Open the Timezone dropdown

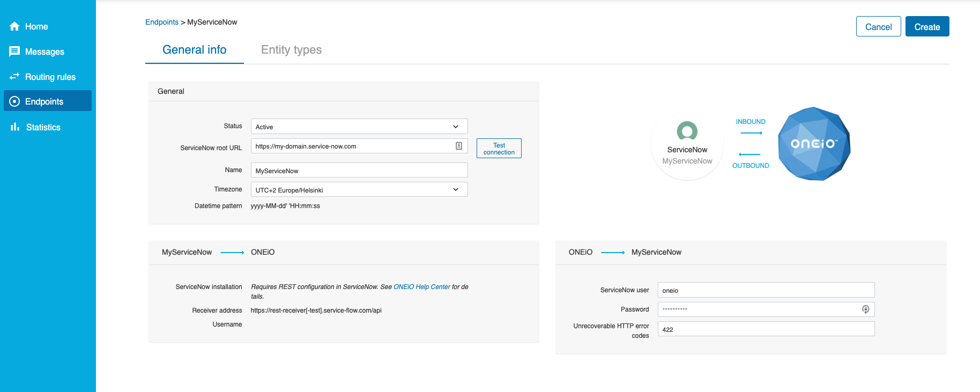(359, 189)
